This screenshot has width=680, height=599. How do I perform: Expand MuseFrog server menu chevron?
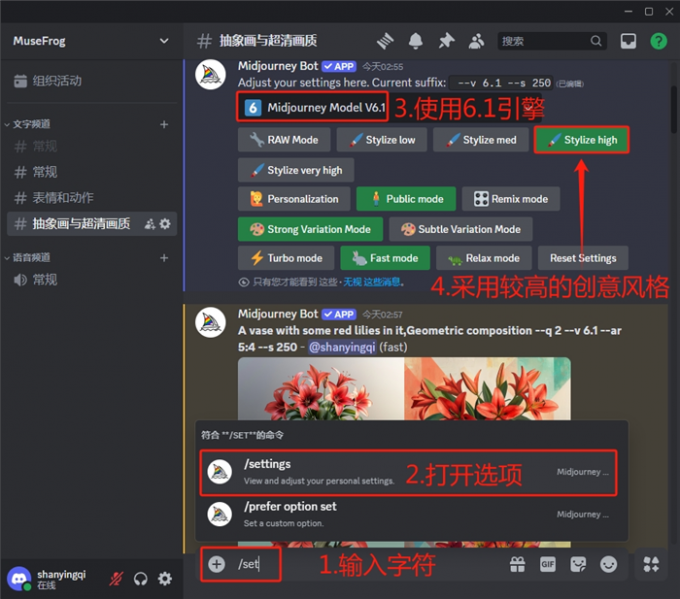coord(164,41)
